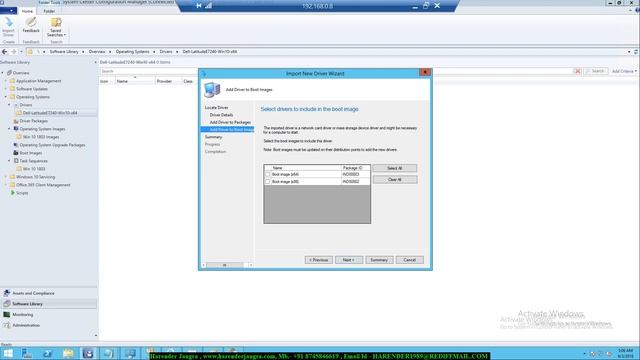Expand the Software Updates tree node
Screen dimensions: 640x360
[x=6, y=89]
